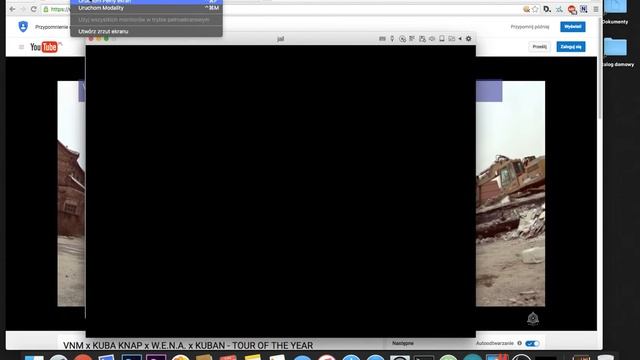Click the browser forward arrow

pos(23,9)
